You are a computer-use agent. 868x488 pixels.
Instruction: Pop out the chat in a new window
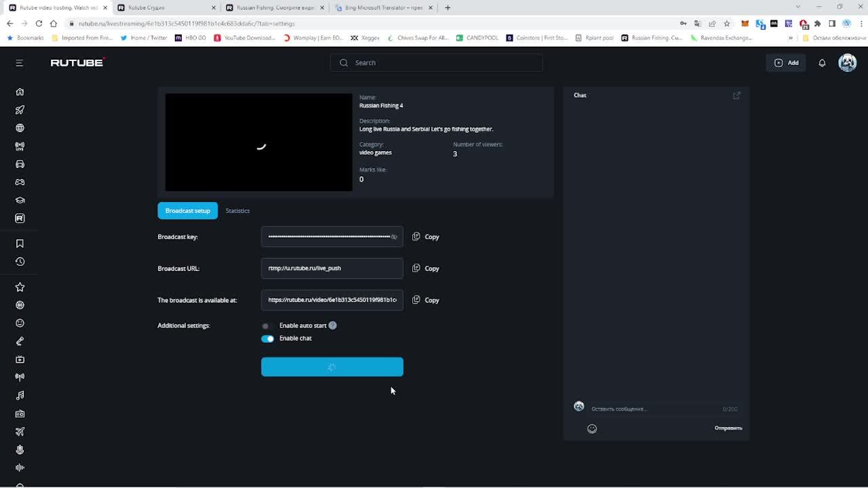pos(736,96)
